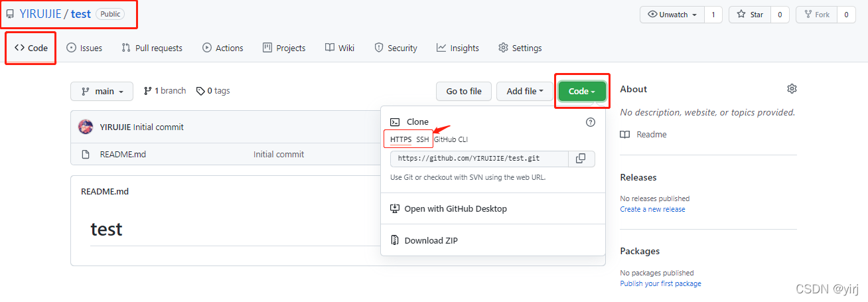
Task: Click the README.md file icon
Action: 85,154
